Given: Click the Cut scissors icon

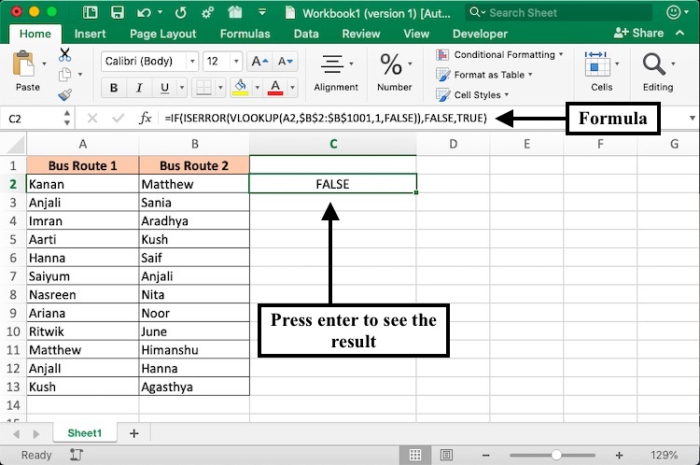Looking at the screenshot, I should click(x=65, y=55).
